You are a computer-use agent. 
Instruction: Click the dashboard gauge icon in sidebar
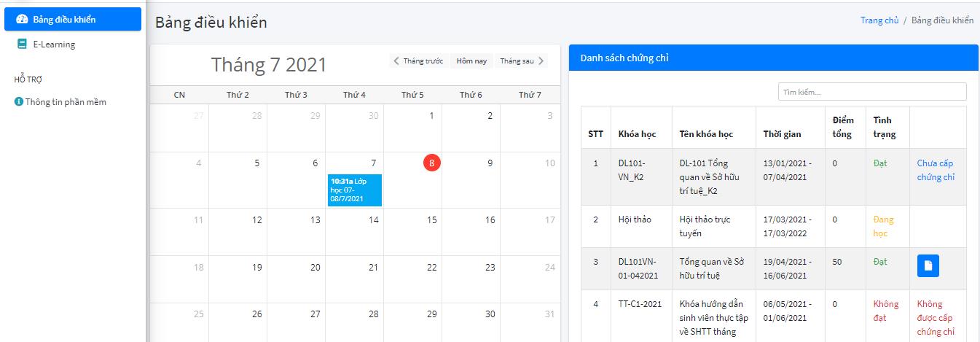click(x=22, y=19)
